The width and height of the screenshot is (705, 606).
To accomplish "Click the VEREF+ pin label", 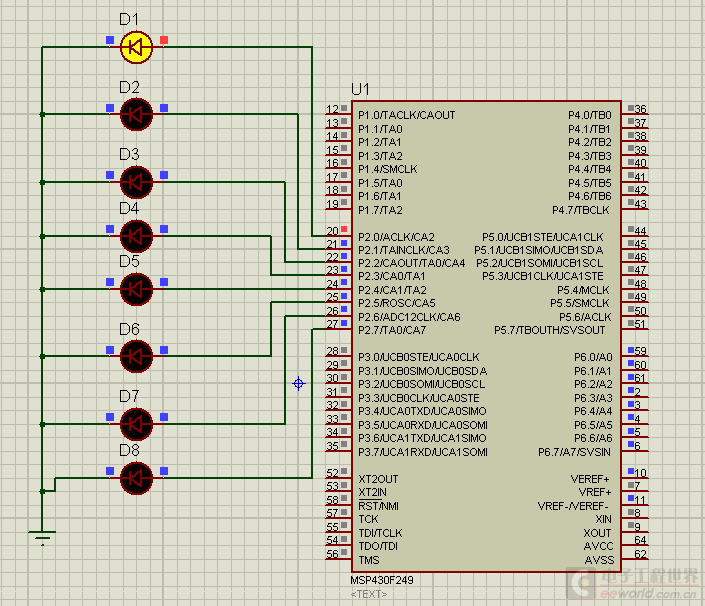I will click(x=590, y=479).
